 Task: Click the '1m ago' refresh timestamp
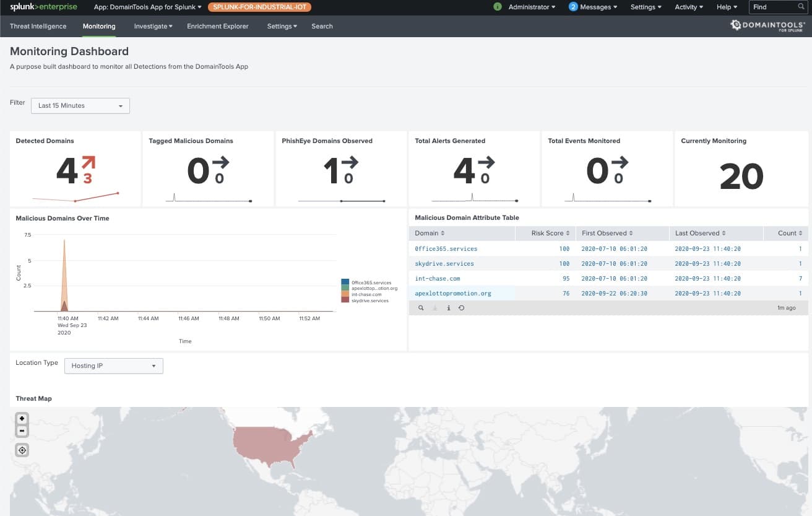tap(787, 308)
